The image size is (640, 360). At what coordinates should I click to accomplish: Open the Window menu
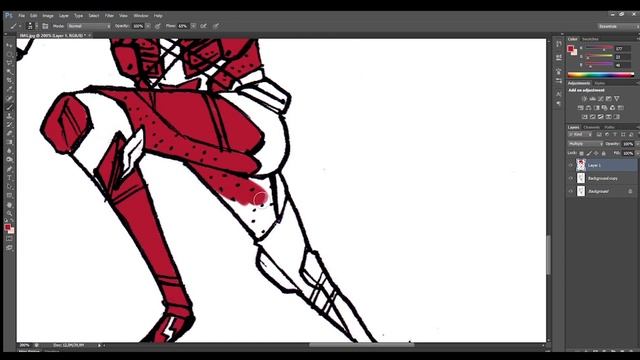pos(141,16)
